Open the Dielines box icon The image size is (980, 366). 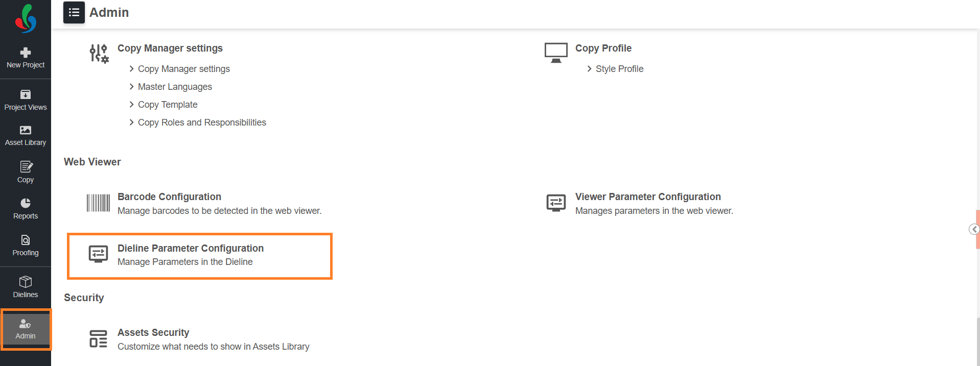26,282
